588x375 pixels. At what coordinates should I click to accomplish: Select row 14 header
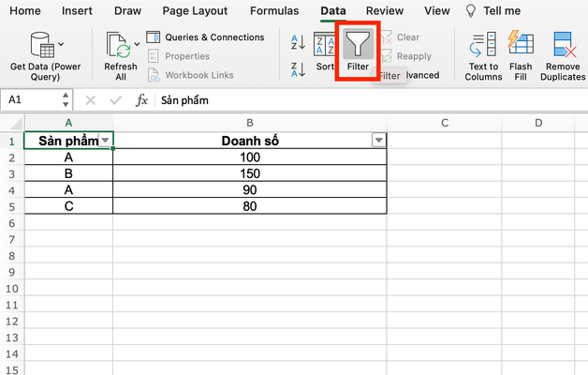(12, 353)
